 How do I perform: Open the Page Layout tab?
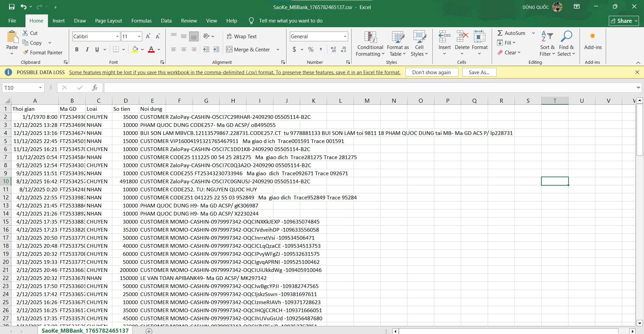point(108,20)
